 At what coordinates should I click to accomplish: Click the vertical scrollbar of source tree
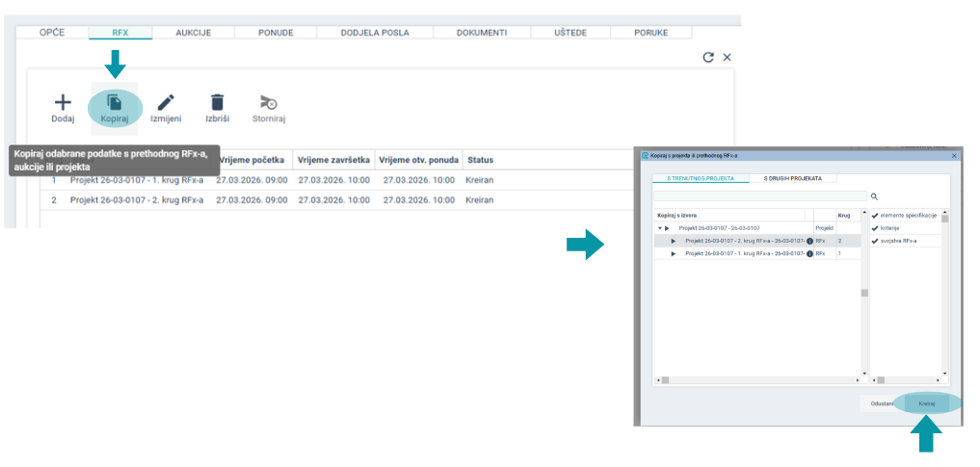tap(864, 294)
